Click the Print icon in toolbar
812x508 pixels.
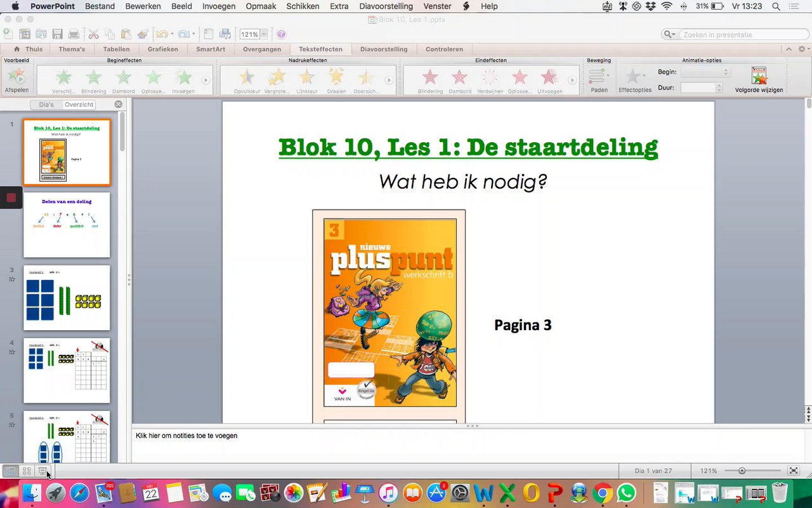click(x=74, y=34)
